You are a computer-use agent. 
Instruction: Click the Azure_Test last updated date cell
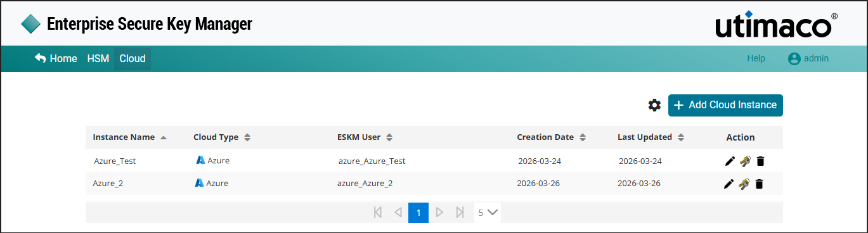(x=640, y=161)
